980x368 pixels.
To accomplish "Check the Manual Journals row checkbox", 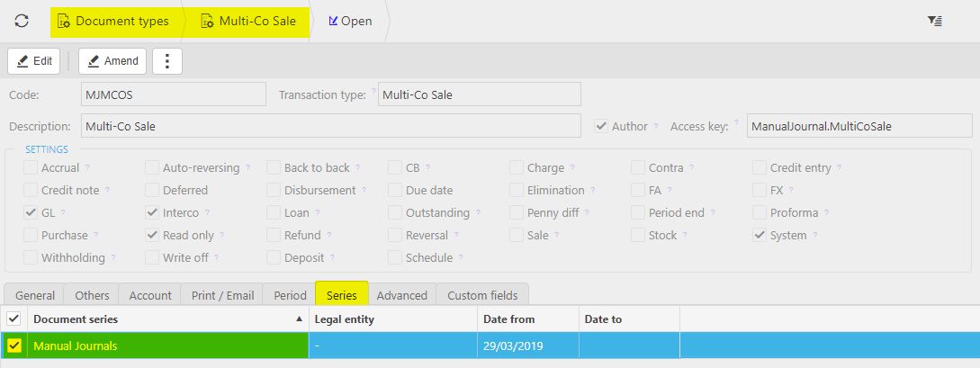I will tap(14, 346).
